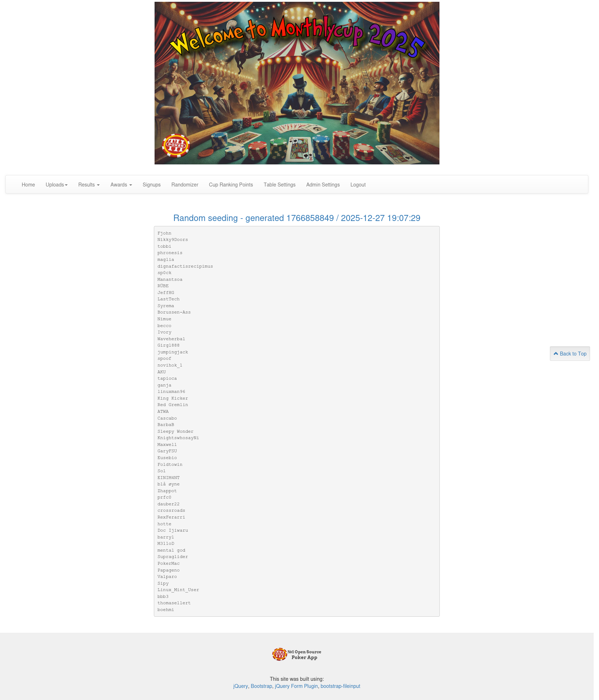Screen dimensions: 599x700
Task: Open the Uploads dropdown menu
Action: click(57, 185)
